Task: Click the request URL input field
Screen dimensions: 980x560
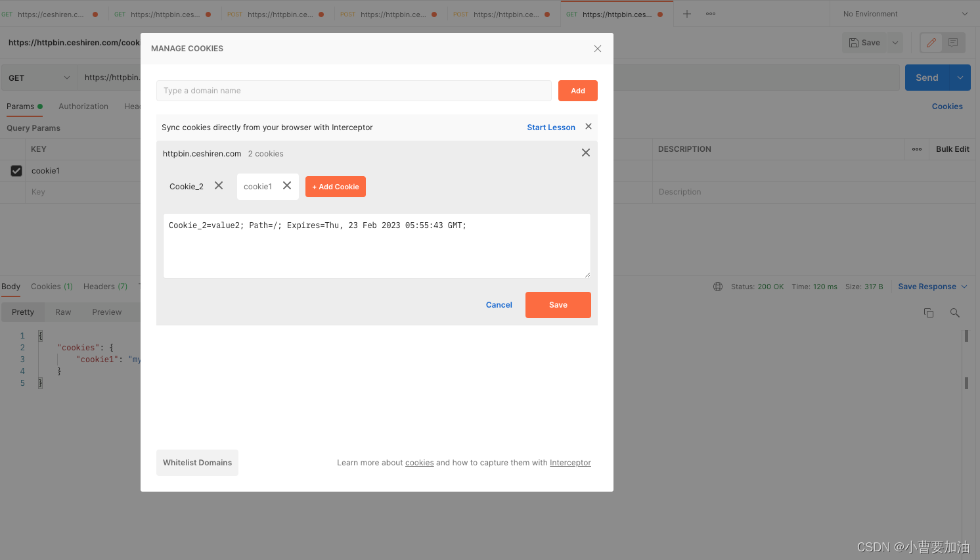Action: pyautogui.click(x=488, y=78)
